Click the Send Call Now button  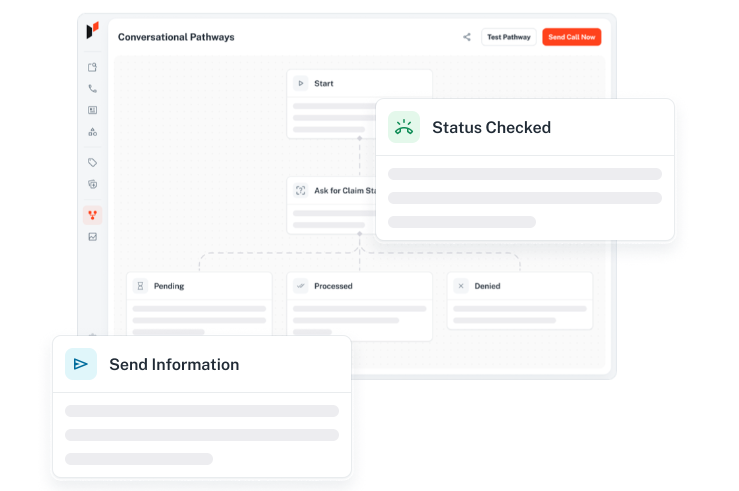(572, 37)
